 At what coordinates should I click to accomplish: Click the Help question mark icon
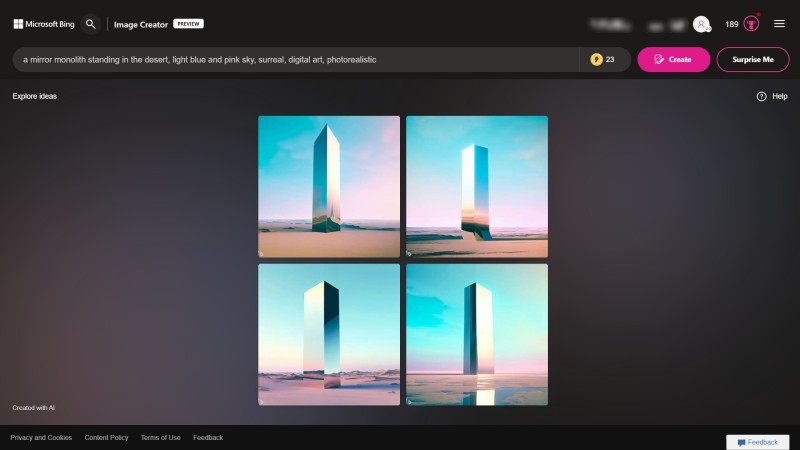[761, 96]
